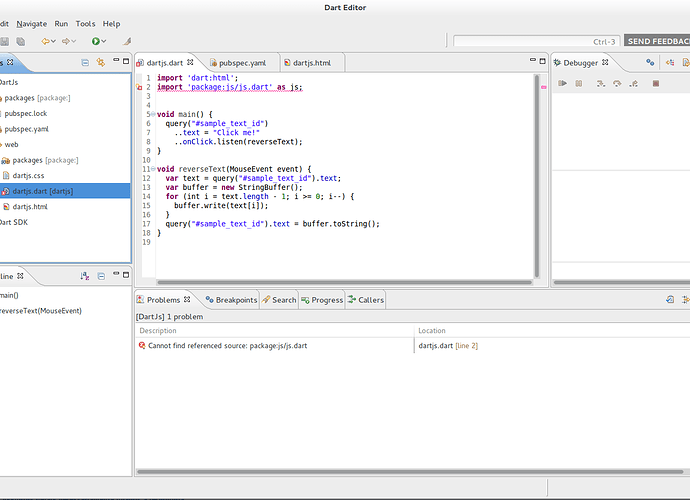This screenshot has height=500, width=690.
Task: Click the Location column header
Action: click(x=552, y=331)
